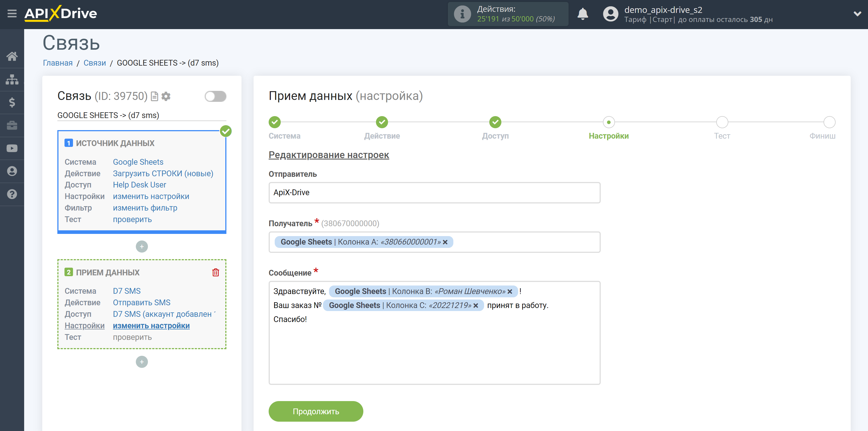Image resolution: width=868 pixels, height=431 pixels.
Task: Delete data receiver via trash icon
Action: click(216, 272)
